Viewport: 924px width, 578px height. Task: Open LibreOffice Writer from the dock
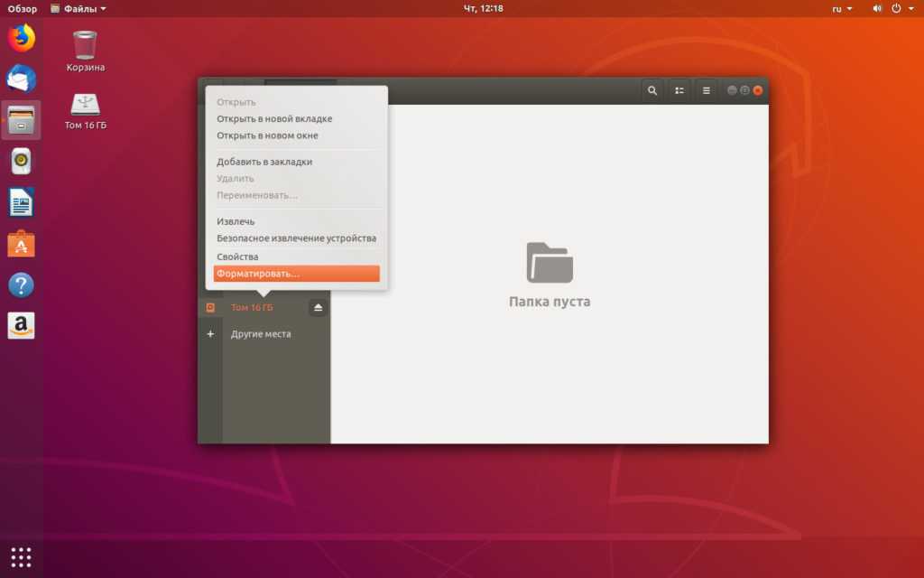tap(21, 202)
